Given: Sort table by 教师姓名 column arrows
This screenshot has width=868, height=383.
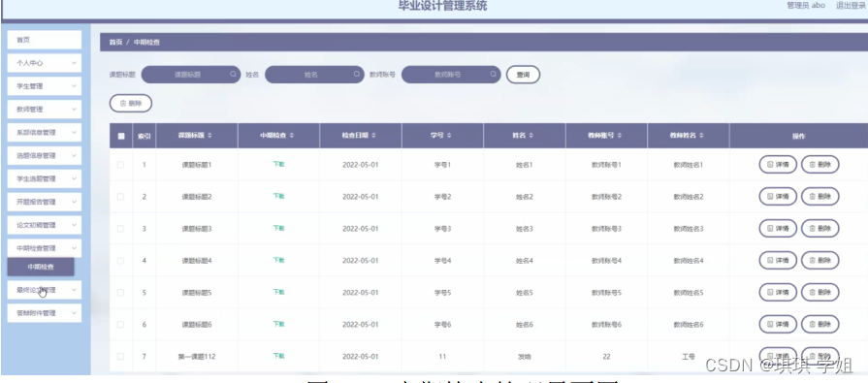Looking at the screenshot, I should pos(701,136).
